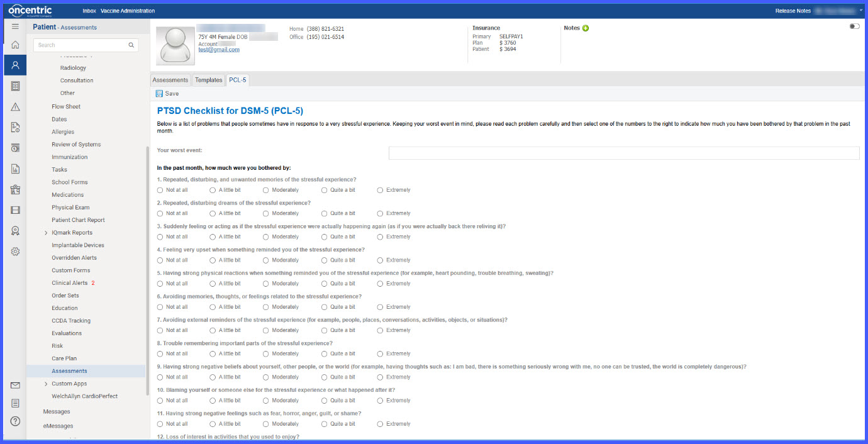Screen dimensions: 868x444
Task: Select "Not at all" for question 1
Action: (x=160, y=190)
